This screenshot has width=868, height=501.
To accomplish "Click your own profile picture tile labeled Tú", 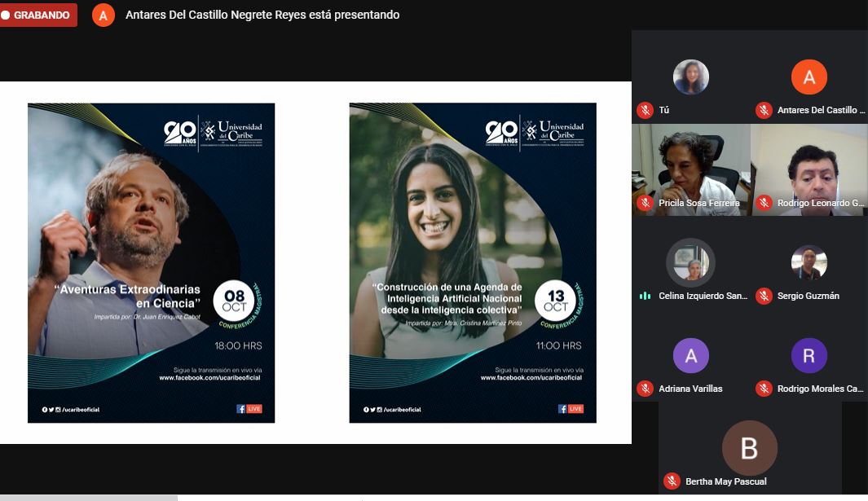I will [x=690, y=77].
